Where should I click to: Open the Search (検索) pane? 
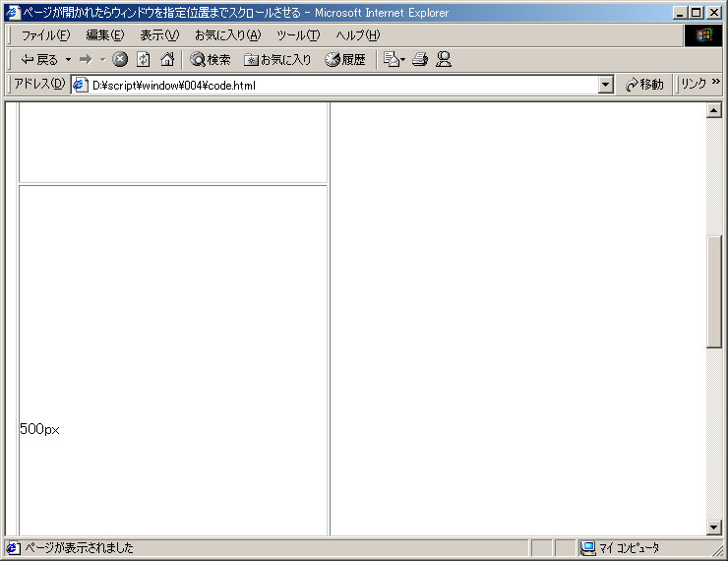[x=211, y=59]
